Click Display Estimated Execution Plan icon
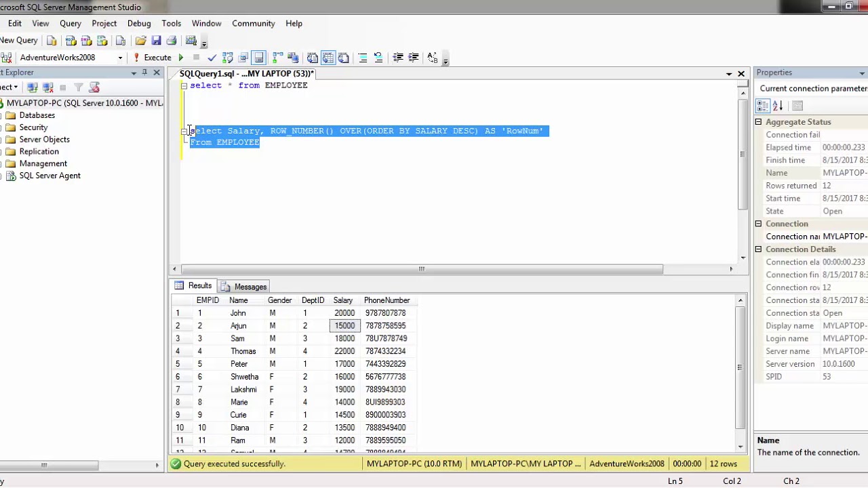The width and height of the screenshot is (868, 488). pos(228,58)
